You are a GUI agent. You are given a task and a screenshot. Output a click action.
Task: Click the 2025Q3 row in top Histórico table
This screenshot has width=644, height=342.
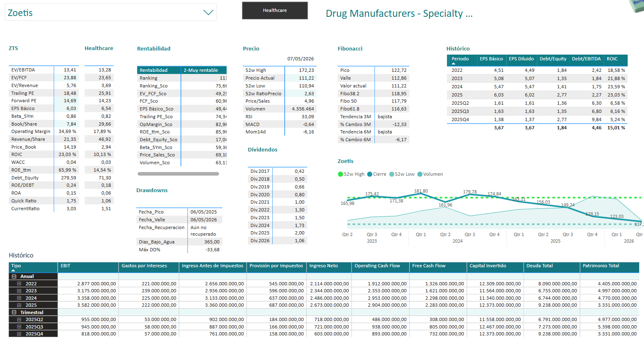(x=537, y=111)
